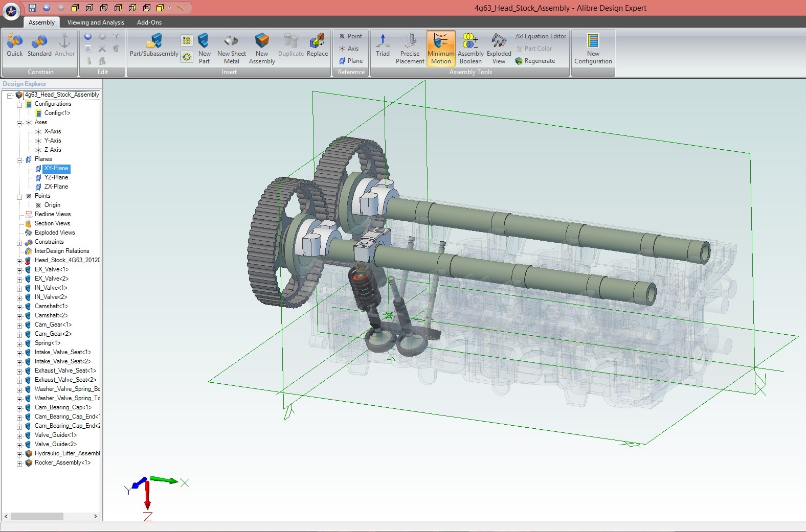Create a New Assembly
This screenshot has width=806, height=532.
tap(262, 49)
